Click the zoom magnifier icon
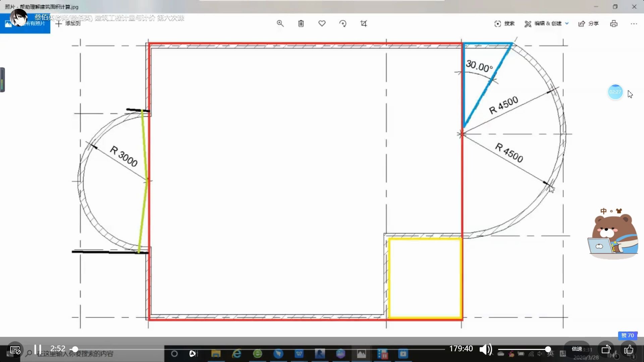The image size is (644, 362). pos(280,23)
